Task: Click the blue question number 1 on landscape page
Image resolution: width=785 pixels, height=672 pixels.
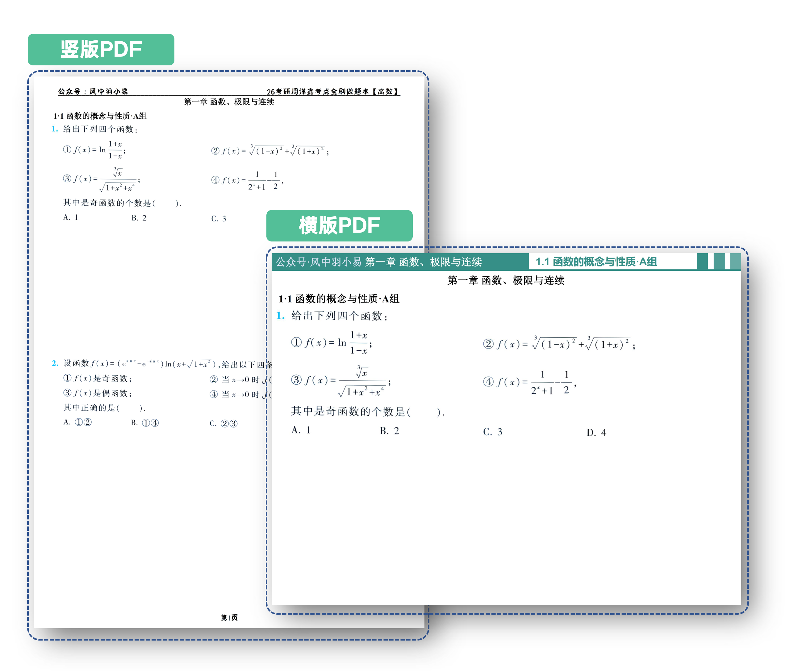Action: coord(280,315)
